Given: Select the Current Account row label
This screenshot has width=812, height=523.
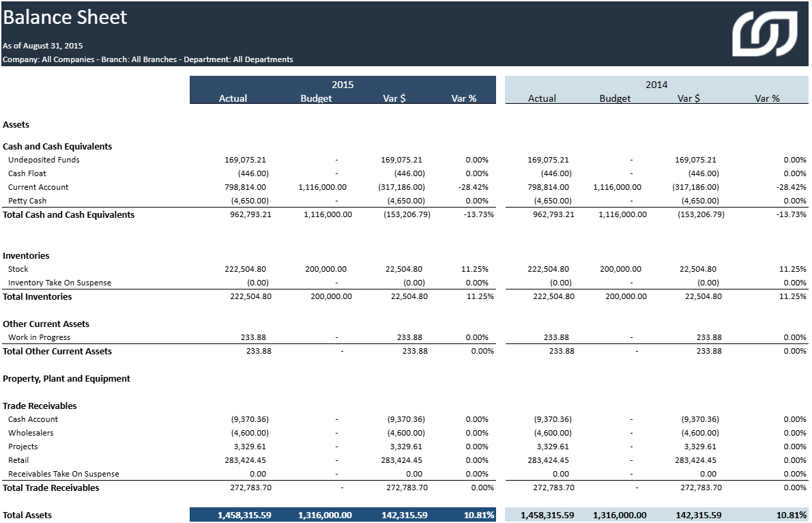Looking at the screenshot, I should tap(38, 187).
